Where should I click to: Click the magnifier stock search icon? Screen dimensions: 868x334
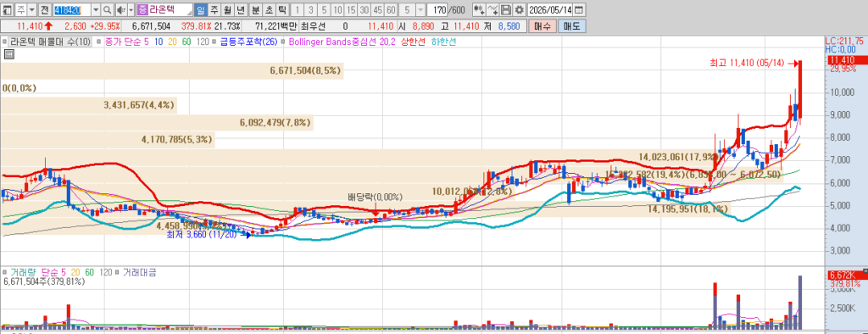click(x=107, y=10)
